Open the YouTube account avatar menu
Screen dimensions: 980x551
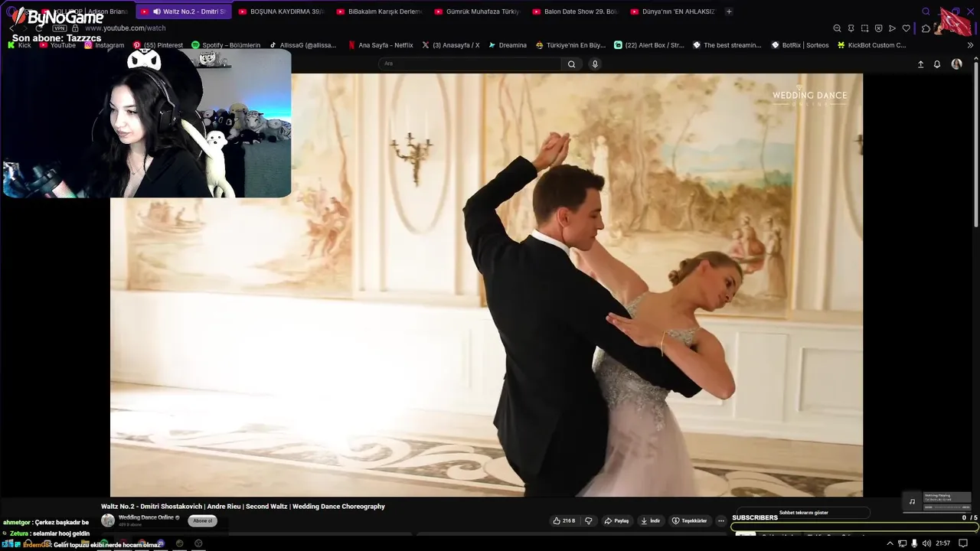click(956, 64)
